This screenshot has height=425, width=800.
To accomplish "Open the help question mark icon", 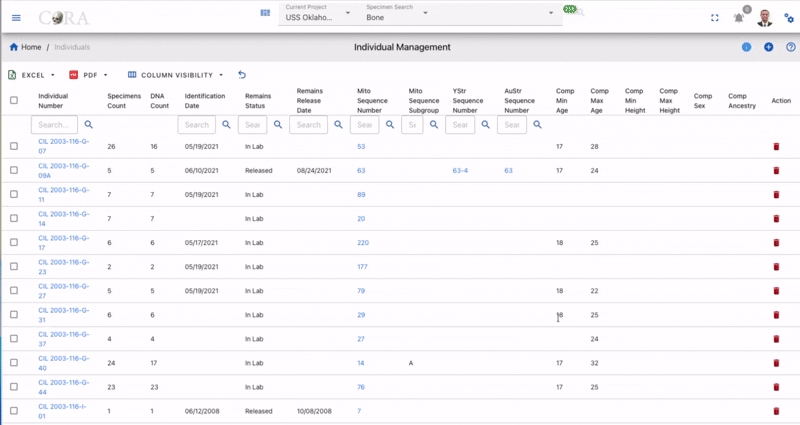I will coord(791,47).
